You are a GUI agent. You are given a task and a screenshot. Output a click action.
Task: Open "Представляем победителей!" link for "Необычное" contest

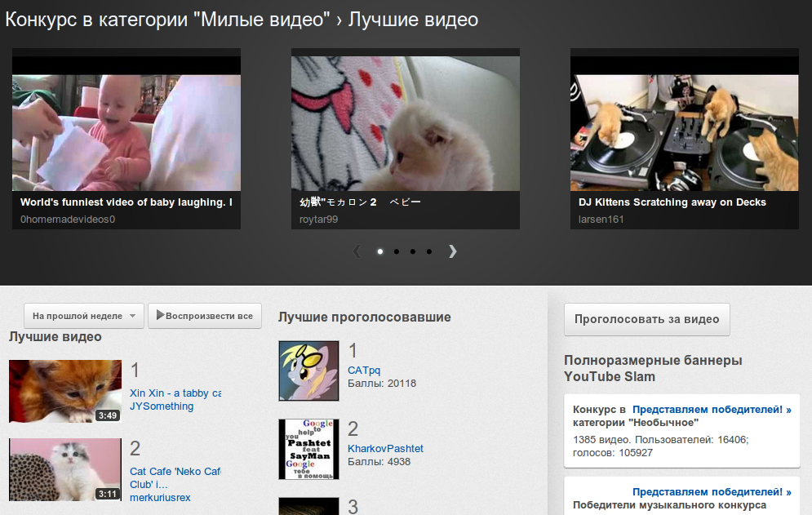[712, 409]
